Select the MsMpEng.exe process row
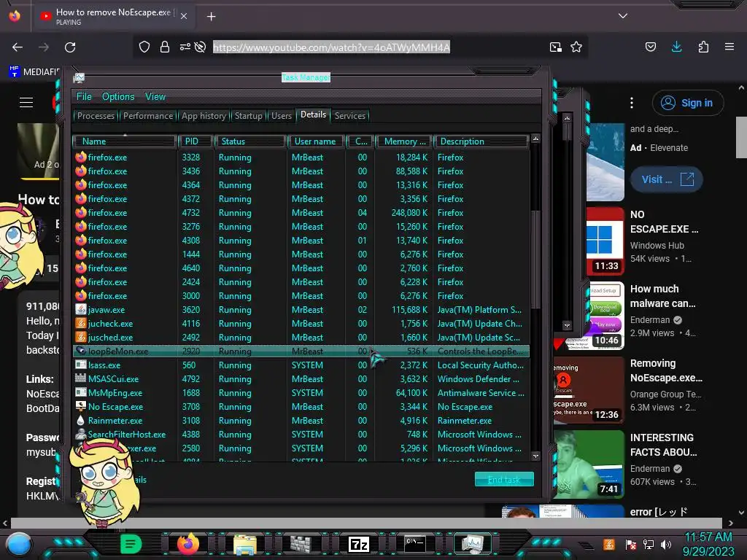Image resolution: width=747 pixels, height=560 pixels. coord(301,393)
